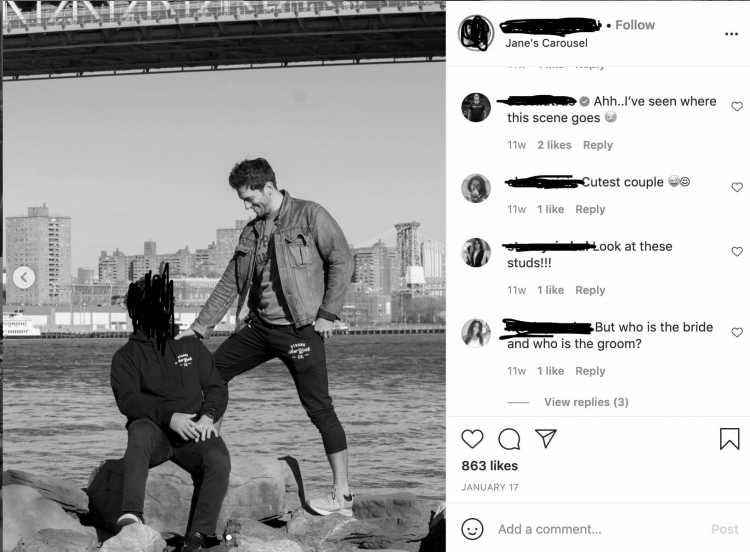Open emoji picker next to comment field
Viewport: 750px width, 552px height.
click(x=472, y=529)
